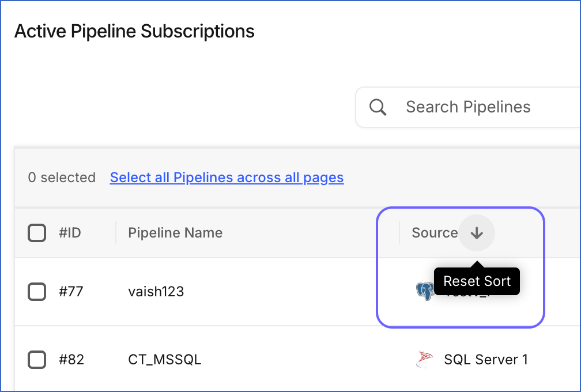
Task: Click the Source column sort arrow
Action: point(477,233)
